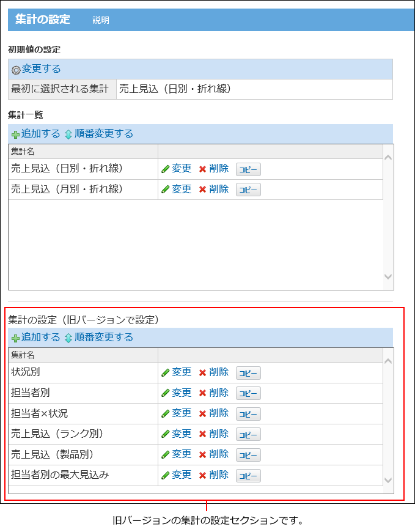
Task: Click the reorder arrows icon in 旧バージョン section
Action: (68, 338)
